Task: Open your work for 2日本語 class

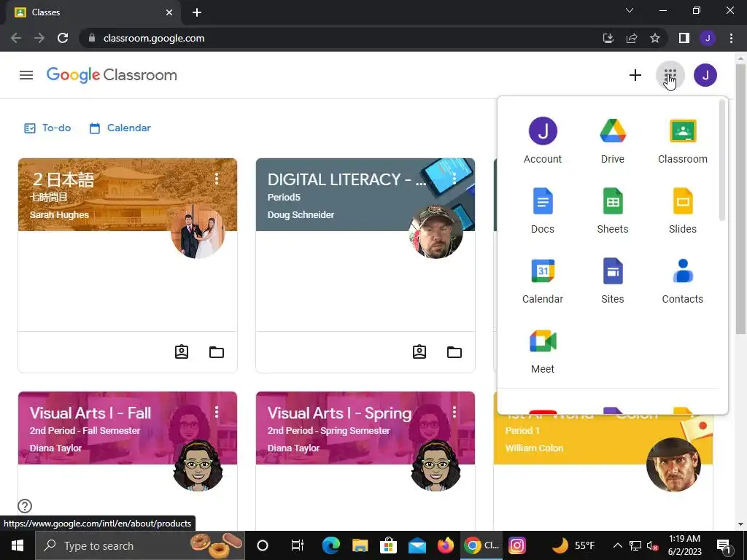Action: click(182, 352)
